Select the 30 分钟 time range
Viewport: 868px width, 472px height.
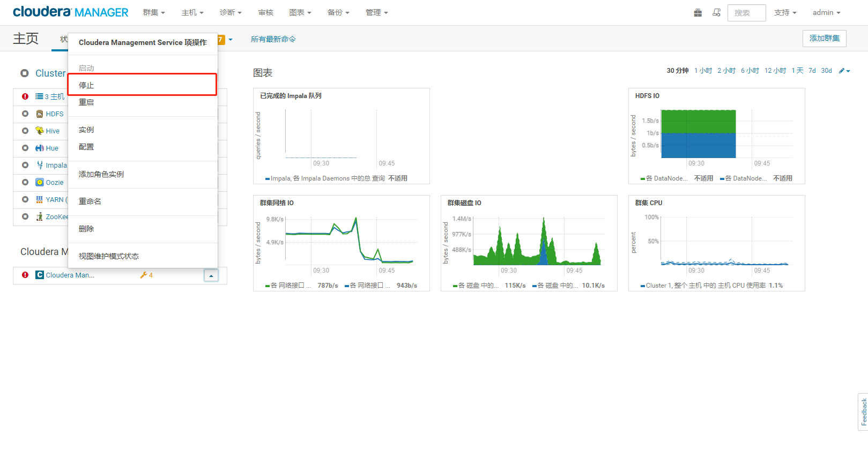[x=678, y=71]
